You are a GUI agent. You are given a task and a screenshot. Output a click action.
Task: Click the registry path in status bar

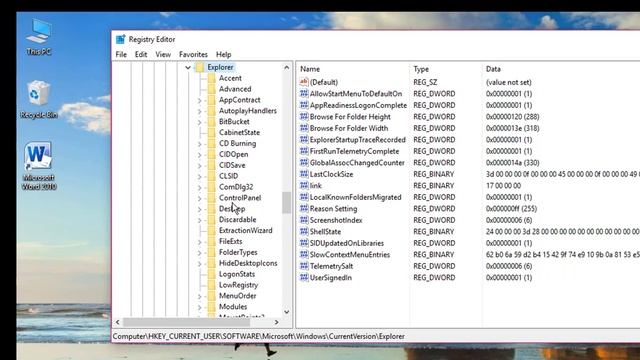pyautogui.click(x=258, y=336)
